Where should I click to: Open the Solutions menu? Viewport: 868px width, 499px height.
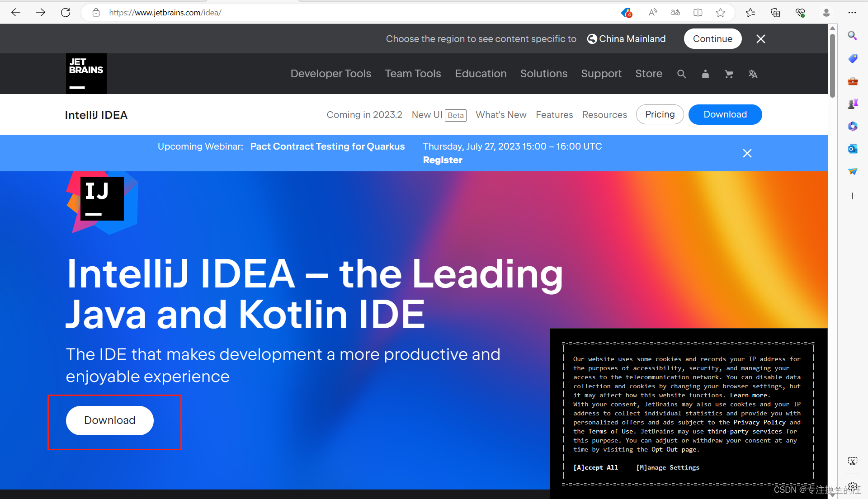[x=544, y=74]
